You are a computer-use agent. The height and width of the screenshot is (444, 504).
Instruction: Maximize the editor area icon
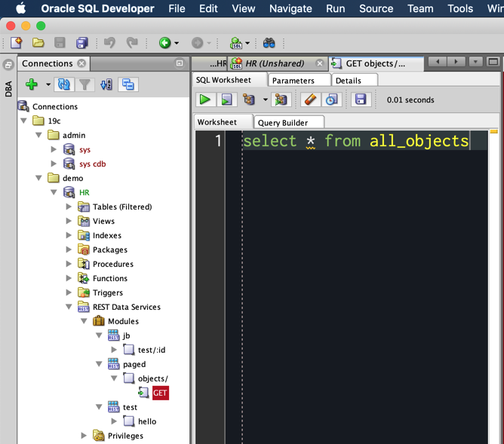pyautogui.click(x=493, y=61)
